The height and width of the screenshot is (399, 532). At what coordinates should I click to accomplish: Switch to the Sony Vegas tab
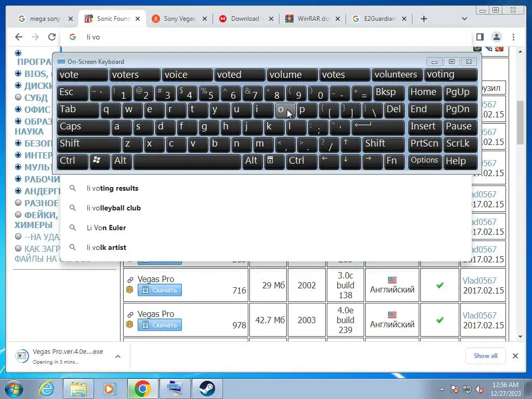pos(179,19)
